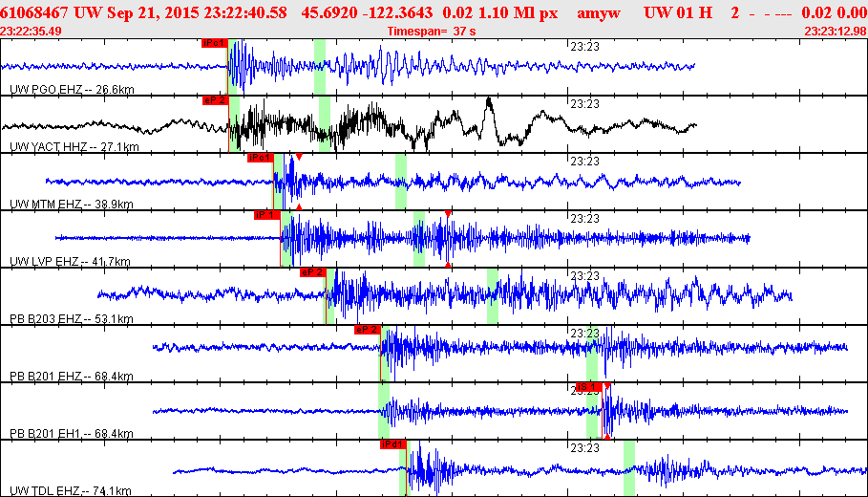Click the iPc1 pick flag on PGO trace
The height and width of the screenshot is (497, 868).
click(x=215, y=43)
